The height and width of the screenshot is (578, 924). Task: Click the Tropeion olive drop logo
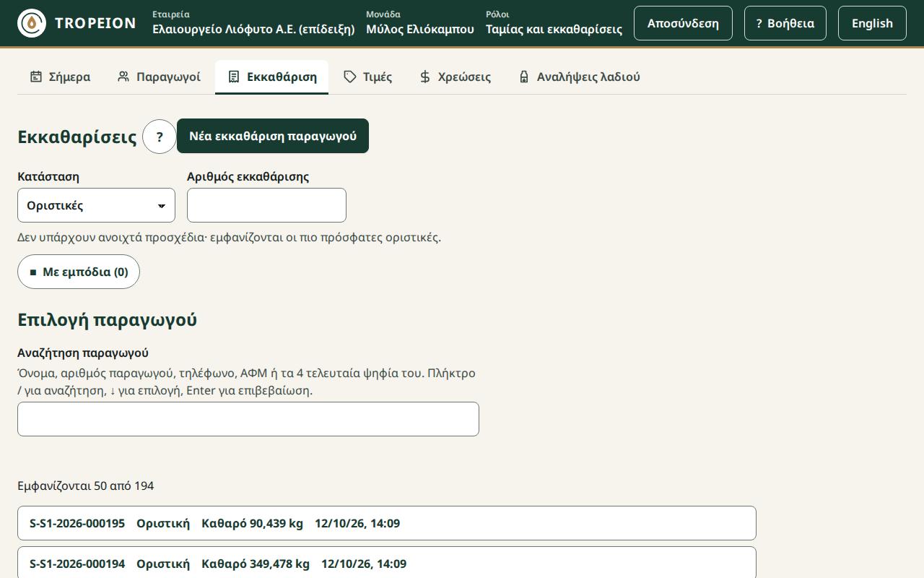[x=32, y=23]
